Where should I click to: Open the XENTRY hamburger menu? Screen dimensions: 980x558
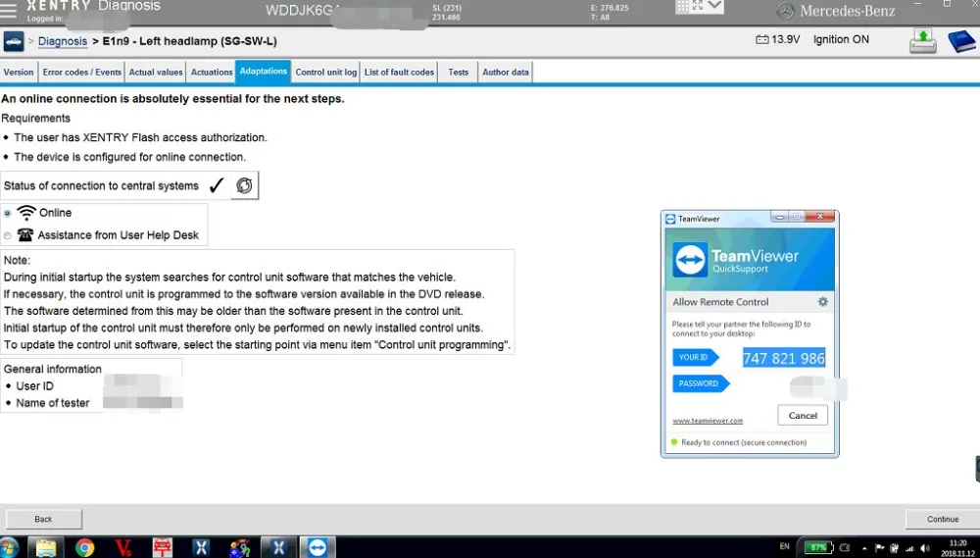click(x=9, y=10)
